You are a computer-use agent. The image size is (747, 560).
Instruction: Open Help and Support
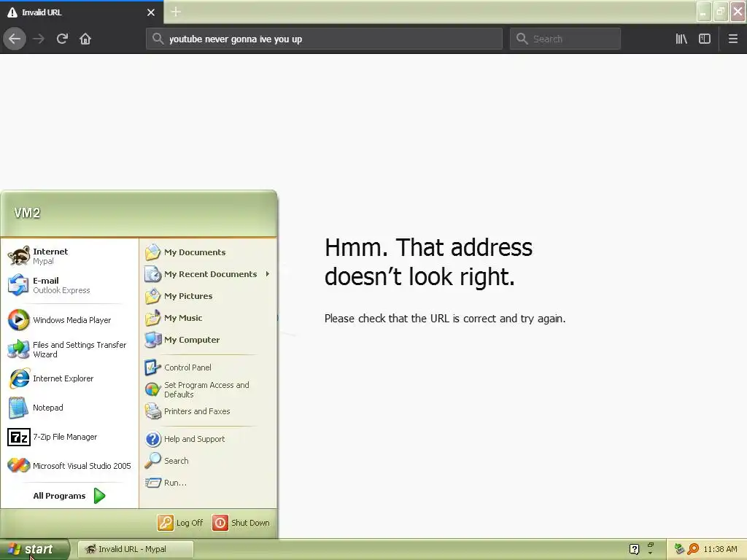point(208,438)
